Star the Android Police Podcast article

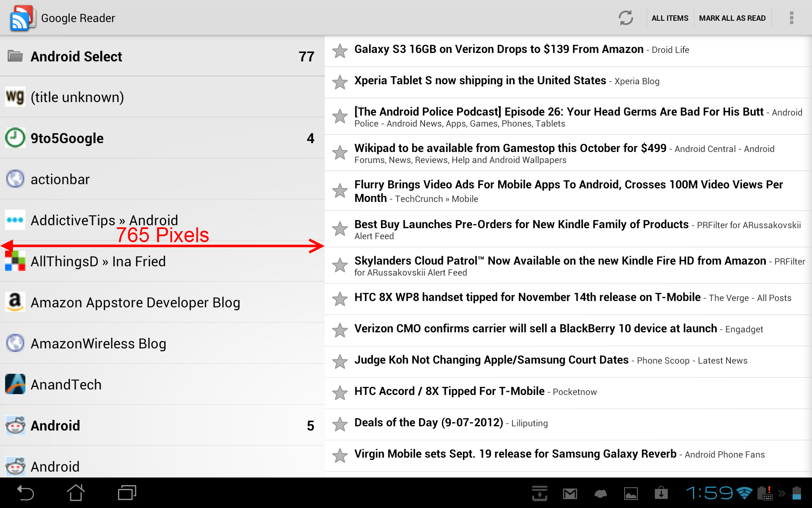[x=340, y=116]
